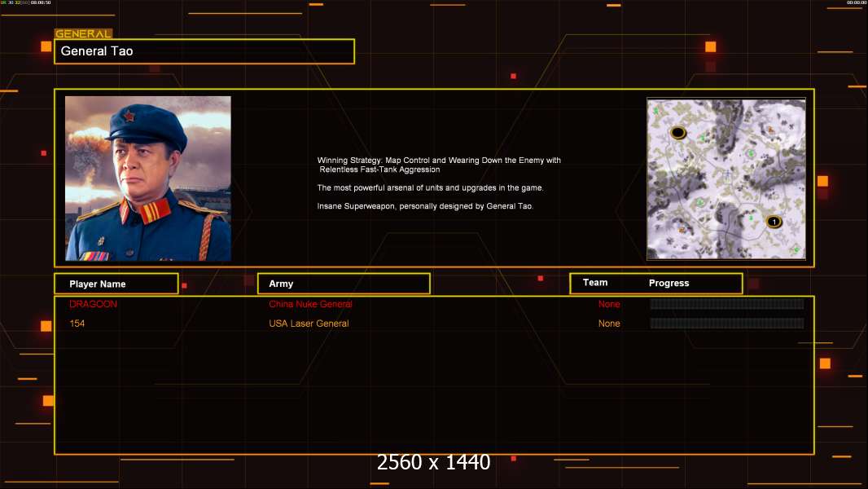
Task: Click the Progress column header
Action: tap(669, 283)
